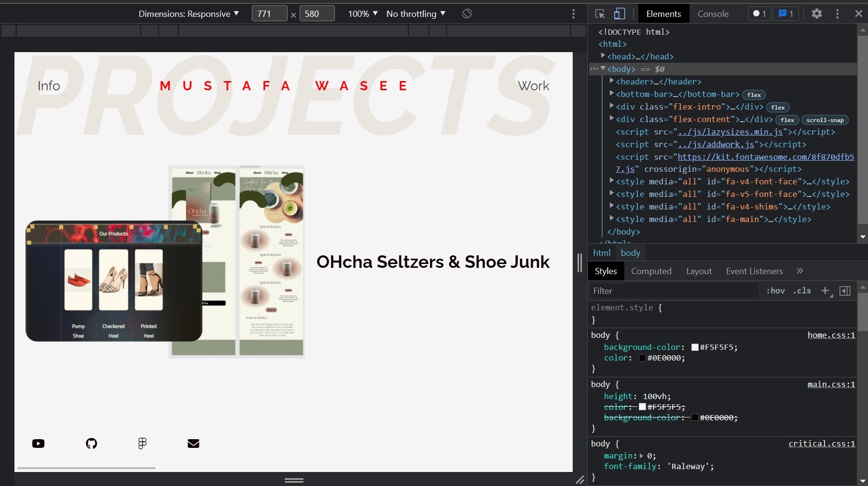Image resolution: width=868 pixels, height=486 pixels.
Task: Switch to the Elements tab
Action: click(663, 14)
